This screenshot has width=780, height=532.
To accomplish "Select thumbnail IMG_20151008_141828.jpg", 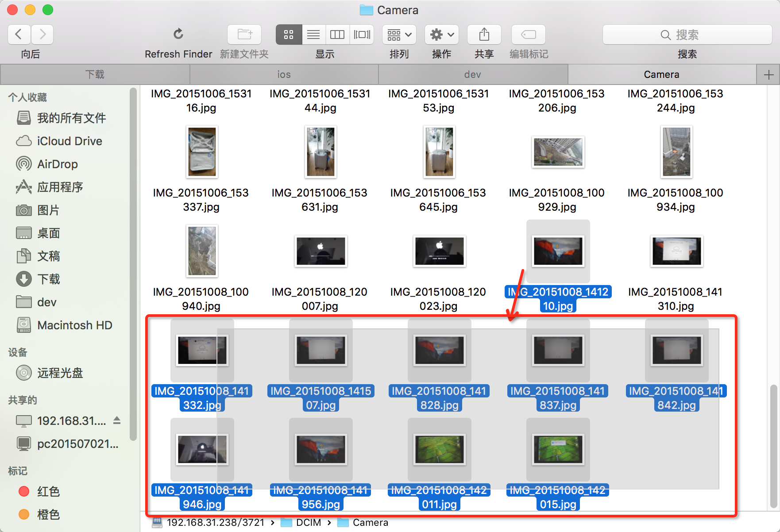I will (439, 350).
